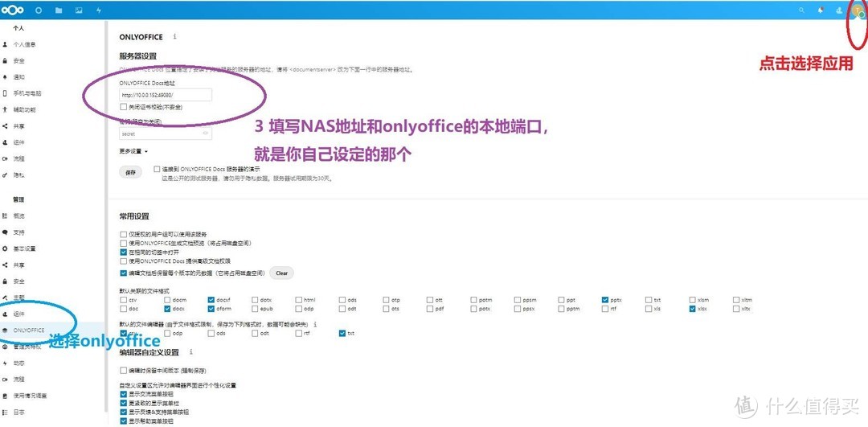Toggle 显示帮助菜单按钮 checkbox
The height and width of the screenshot is (427, 868).
[x=124, y=421]
